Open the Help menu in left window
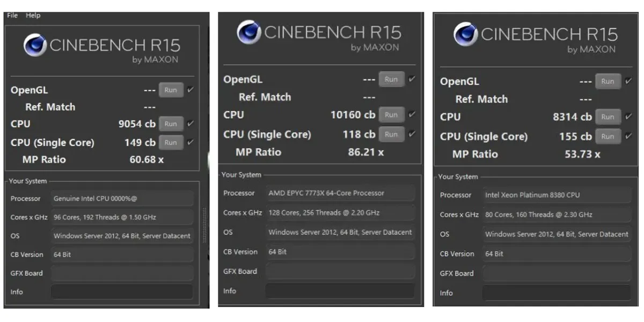 pos(33,16)
